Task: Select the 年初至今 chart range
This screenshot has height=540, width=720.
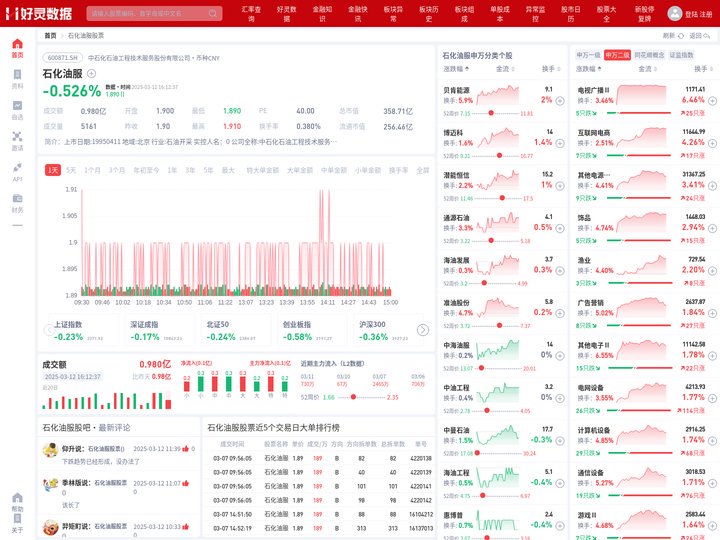Action: (146, 170)
